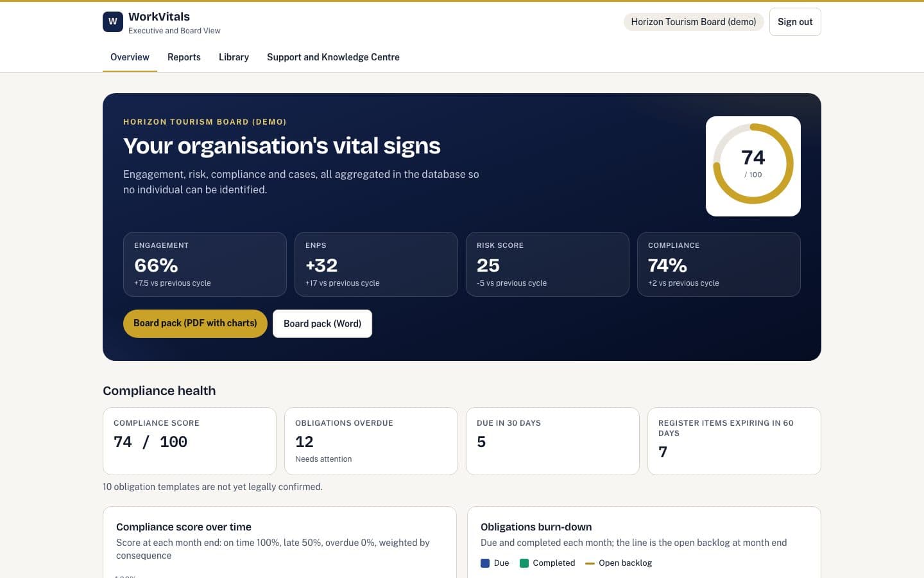The image size is (924, 578).
Task: Open the Risk Score 25 card
Action: pos(547,264)
